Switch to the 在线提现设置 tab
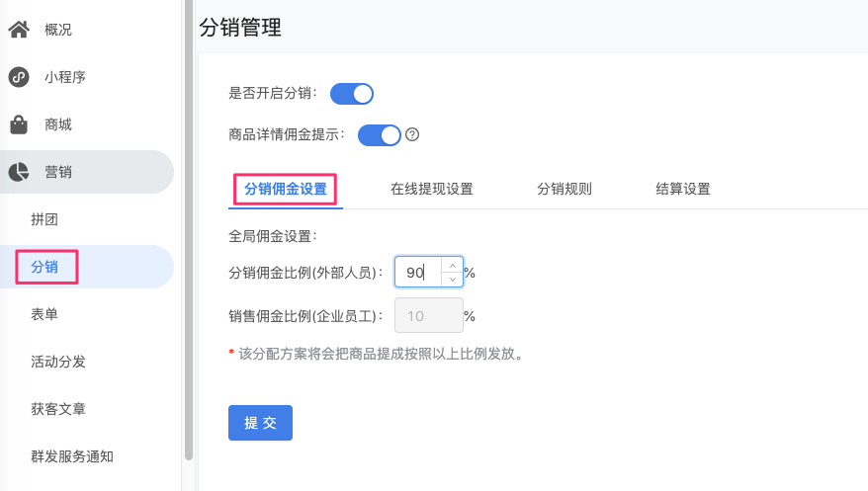This screenshot has height=491, width=868. [x=432, y=189]
